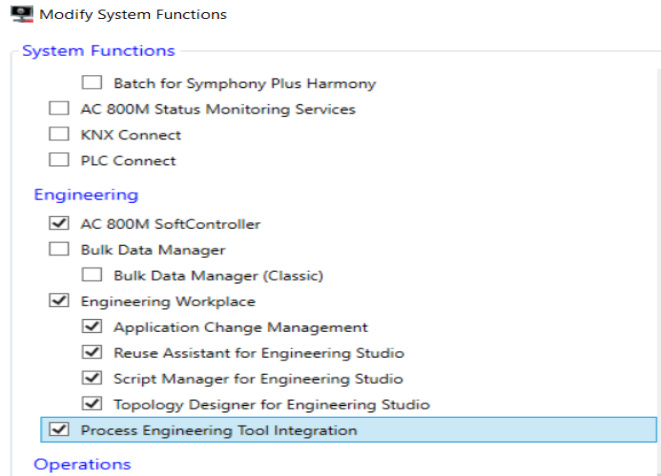Uncheck Reuse Assistant for Engineering Studio
Image resolution: width=661 pixels, height=476 pixels.
click(x=92, y=353)
